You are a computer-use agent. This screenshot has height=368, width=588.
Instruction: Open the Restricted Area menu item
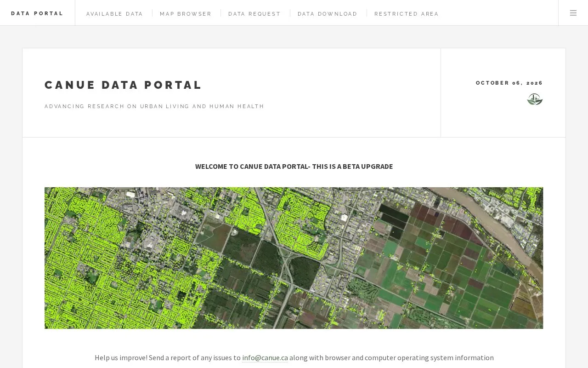(407, 14)
